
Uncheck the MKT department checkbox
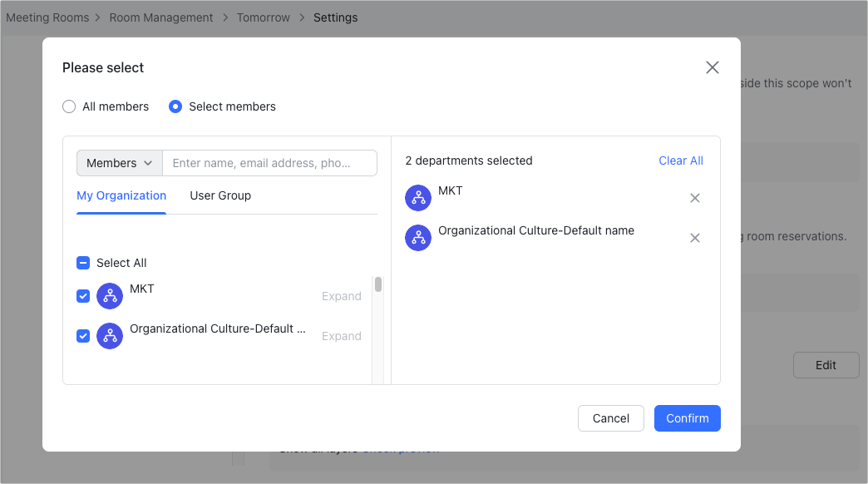coord(83,296)
